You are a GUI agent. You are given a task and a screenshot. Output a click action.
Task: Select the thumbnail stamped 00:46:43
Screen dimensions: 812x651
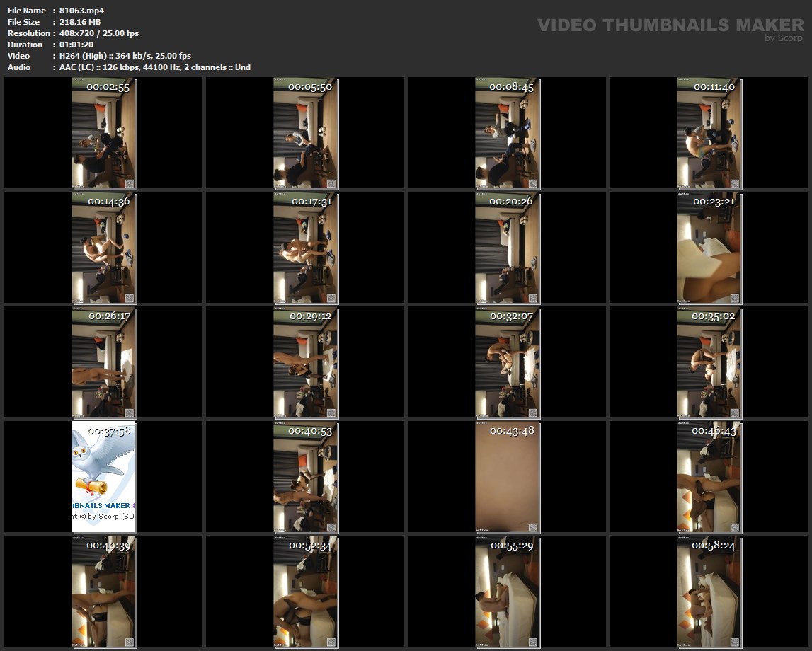709,477
